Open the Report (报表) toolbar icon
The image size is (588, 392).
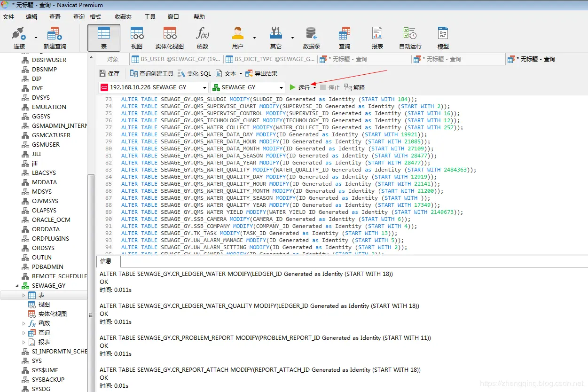(377, 38)
